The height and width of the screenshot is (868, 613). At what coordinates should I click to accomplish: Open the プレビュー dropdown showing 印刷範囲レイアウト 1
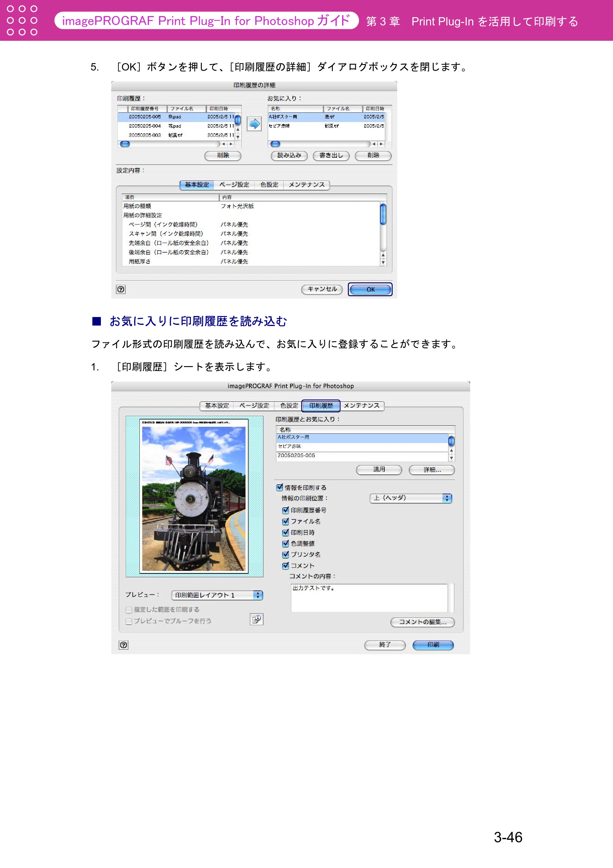click(217, 595)
